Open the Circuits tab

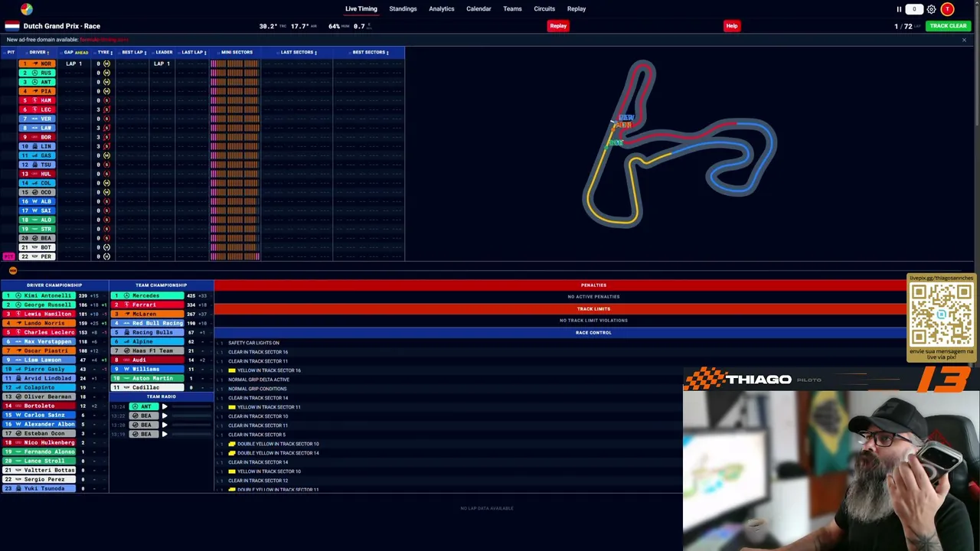pyautogui.click(x=544, y=9)
